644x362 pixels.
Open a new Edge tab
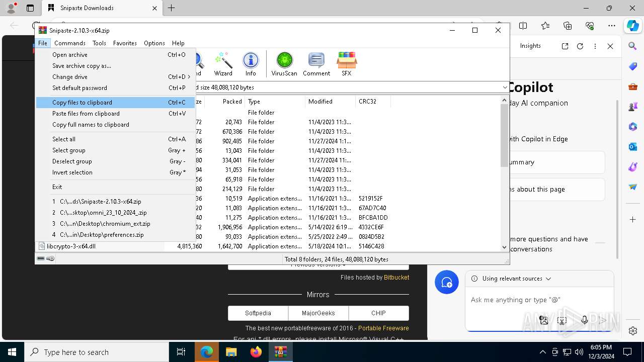pos(172,8)
